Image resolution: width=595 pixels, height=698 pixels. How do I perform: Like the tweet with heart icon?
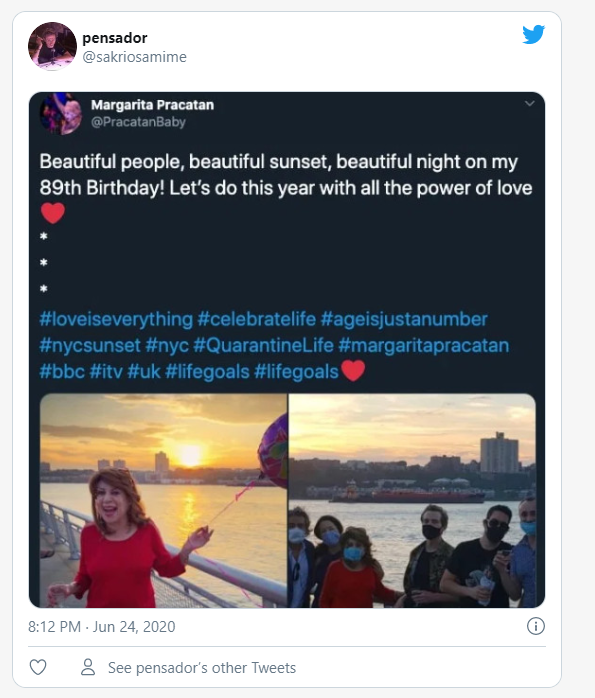[38, 667]
